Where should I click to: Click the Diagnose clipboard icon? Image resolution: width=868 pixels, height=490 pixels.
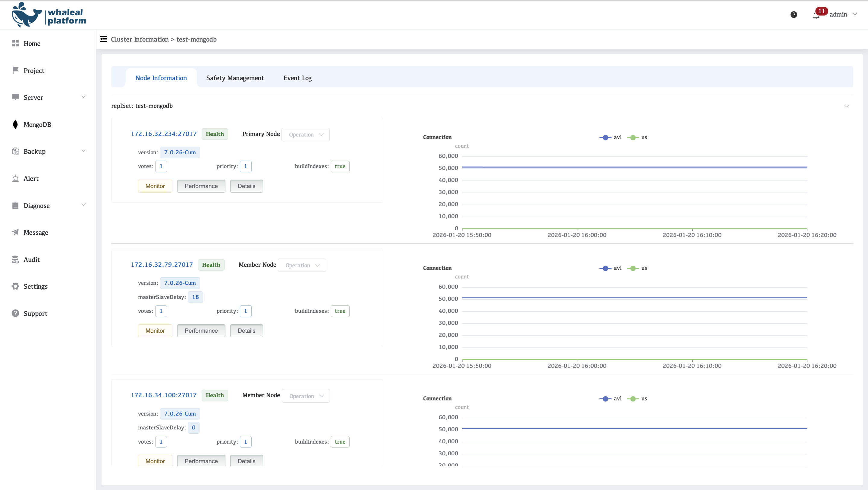click(15, 205)
